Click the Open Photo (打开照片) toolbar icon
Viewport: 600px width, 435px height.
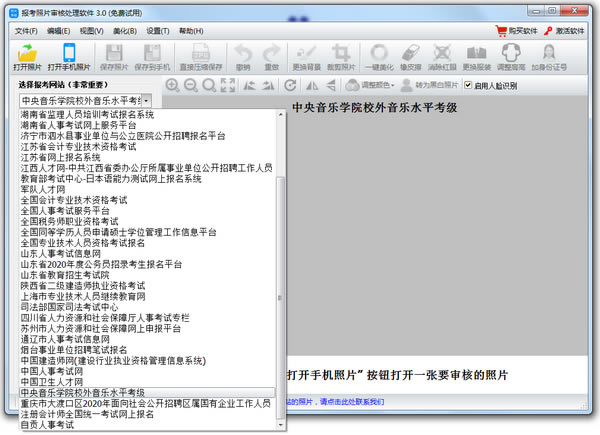click(x=28, y=58)
